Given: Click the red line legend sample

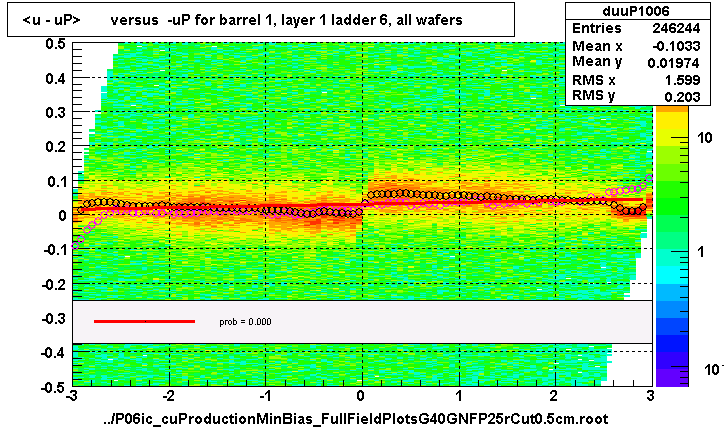Looking at the screenshot, I should pos(144,321).
